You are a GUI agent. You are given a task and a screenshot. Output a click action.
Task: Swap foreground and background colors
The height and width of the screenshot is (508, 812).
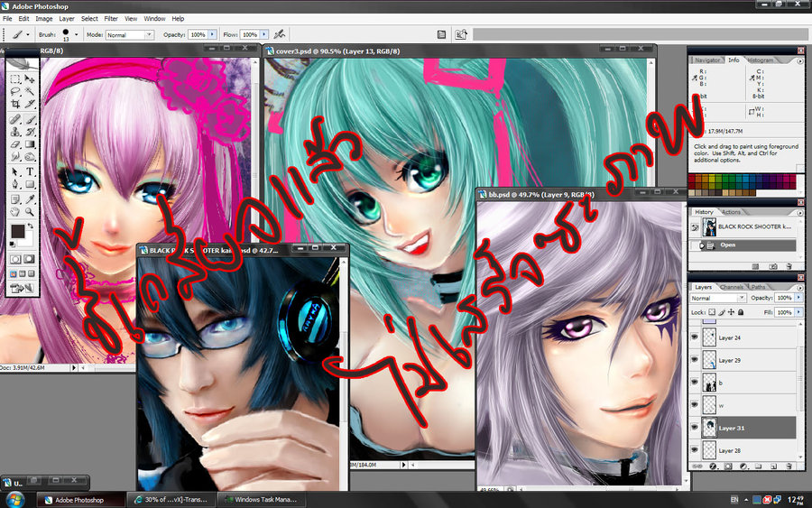point(31,226)
